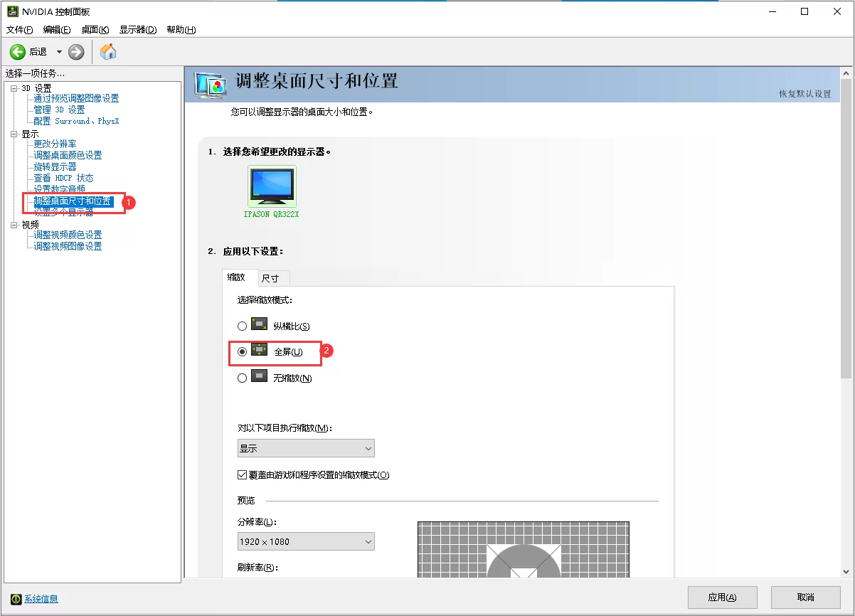Screen dimensions: 855x616
Task: Click the 纵横比 scaling preview icon
Action: (260, 325)
